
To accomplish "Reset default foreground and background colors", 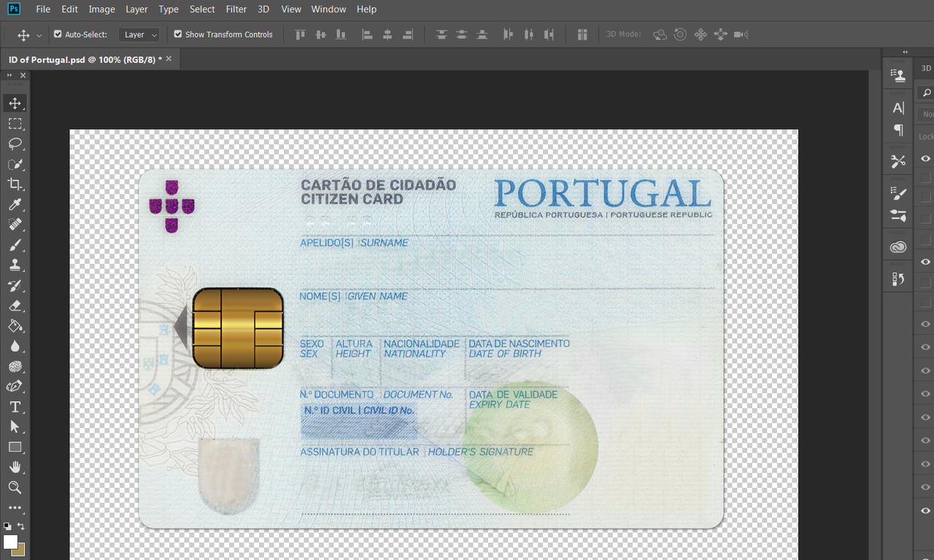I will [7, 526].
